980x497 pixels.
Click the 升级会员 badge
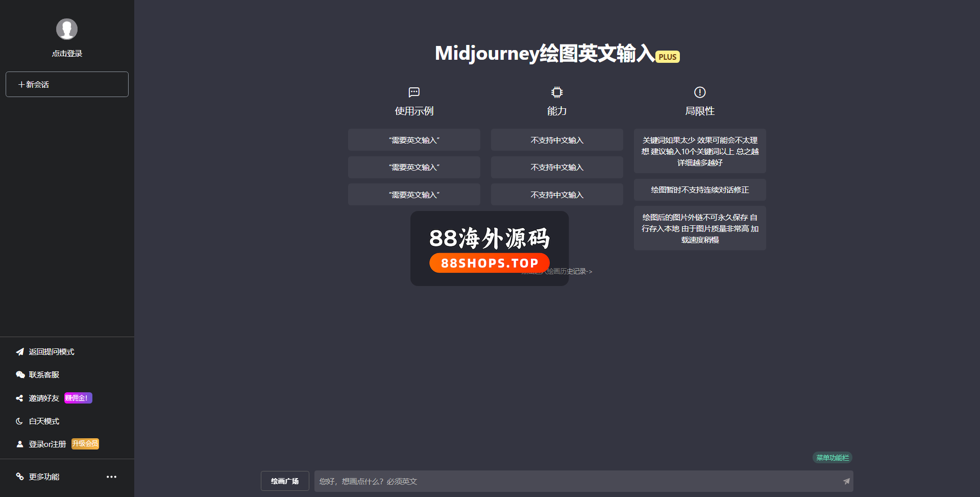pos(85,444)
